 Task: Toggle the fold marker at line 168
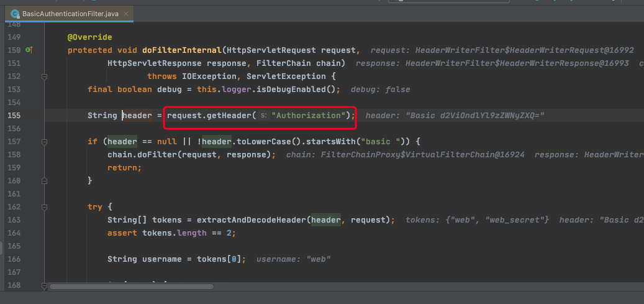point(44,285)
